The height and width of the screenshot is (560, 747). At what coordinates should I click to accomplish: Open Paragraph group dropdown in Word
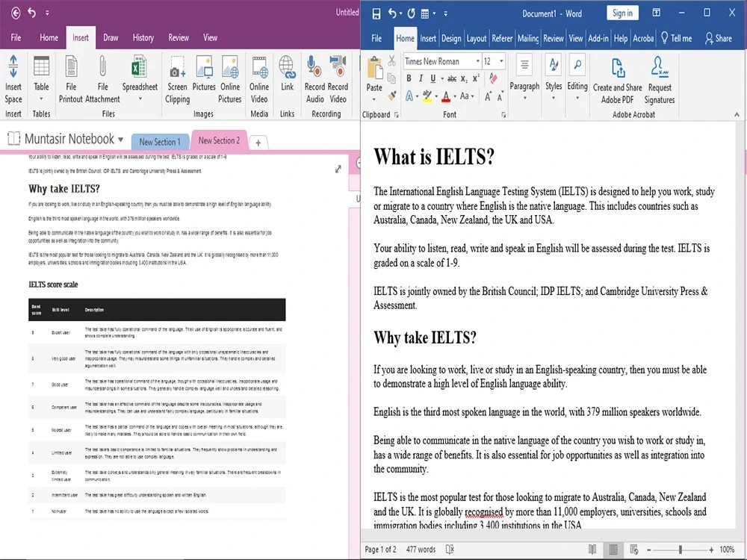click(x=524, y=98)
